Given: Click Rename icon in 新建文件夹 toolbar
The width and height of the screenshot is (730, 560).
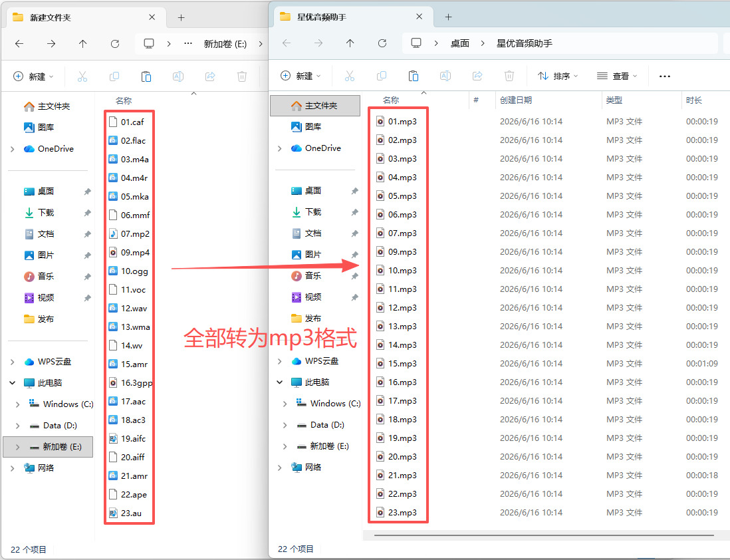Looking at the screenshot, I should click(178, 76).
